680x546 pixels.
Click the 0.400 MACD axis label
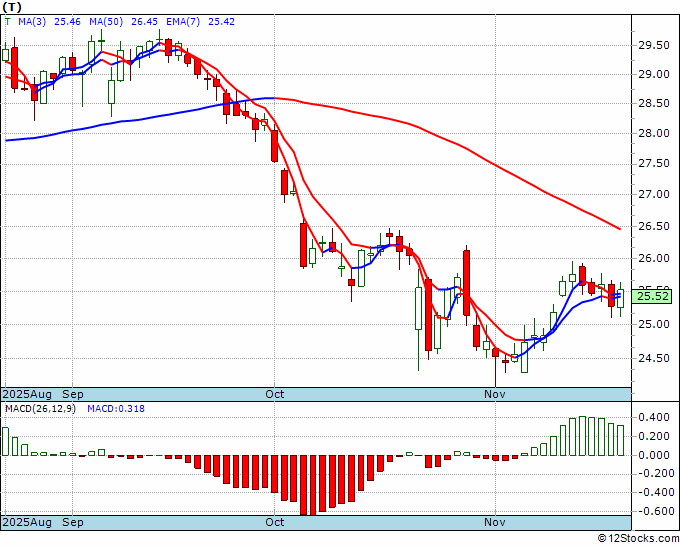coord(654,418)
